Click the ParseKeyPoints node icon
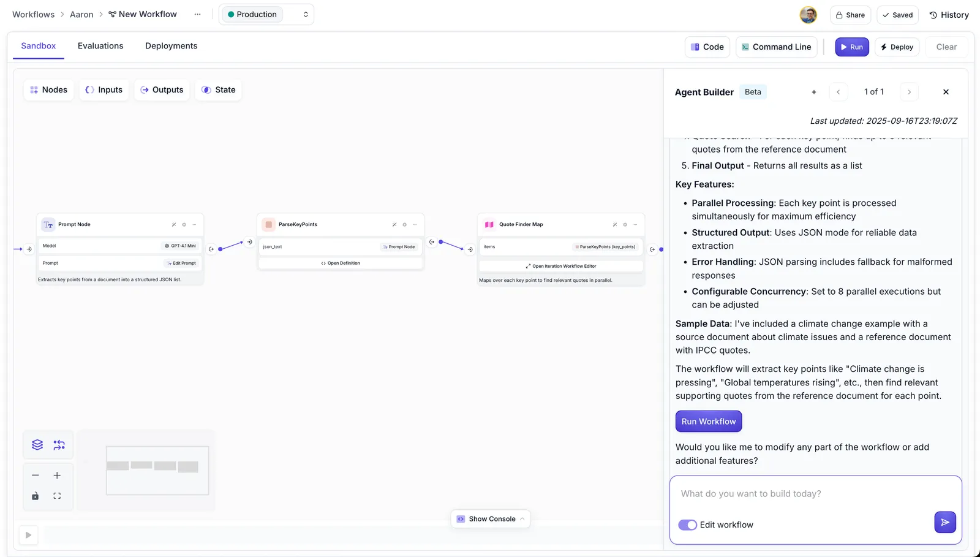Screen dimensions: 980x557 click(x=269, y=225)
